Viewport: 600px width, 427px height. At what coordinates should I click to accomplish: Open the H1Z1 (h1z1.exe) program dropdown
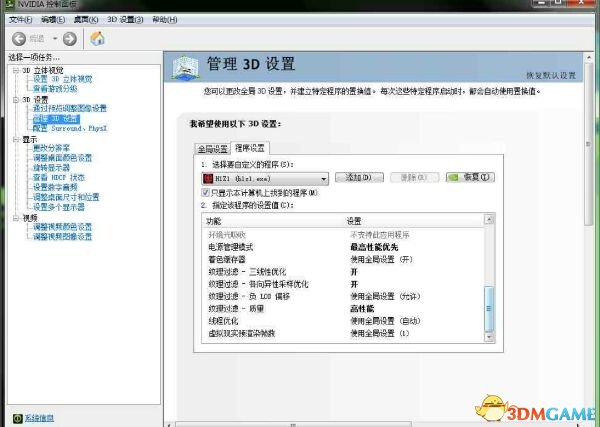tap(265, 179)
